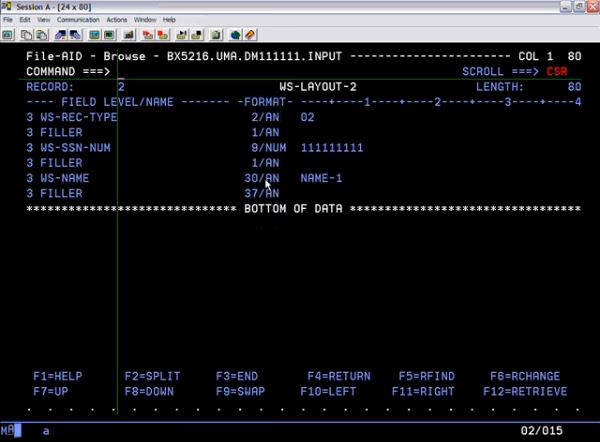
Task: Click the 9/NUM format entry
Action: 269,148
